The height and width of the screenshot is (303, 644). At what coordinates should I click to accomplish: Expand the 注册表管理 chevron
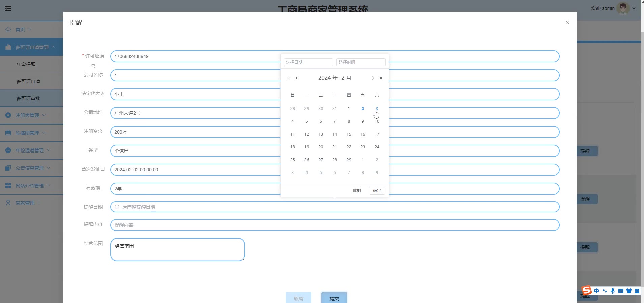pos(44,115)
